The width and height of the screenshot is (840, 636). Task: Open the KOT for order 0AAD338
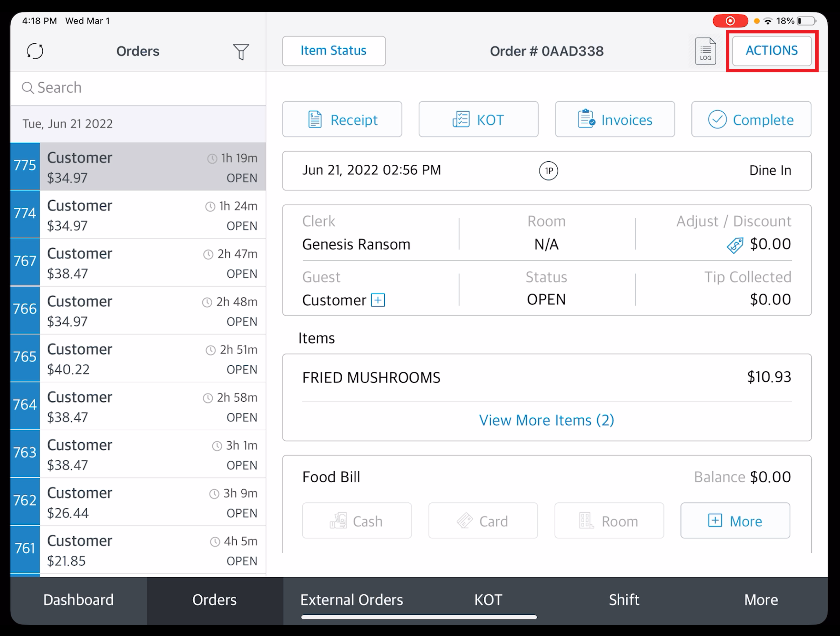pyautogui.click(x=478, y=119)
